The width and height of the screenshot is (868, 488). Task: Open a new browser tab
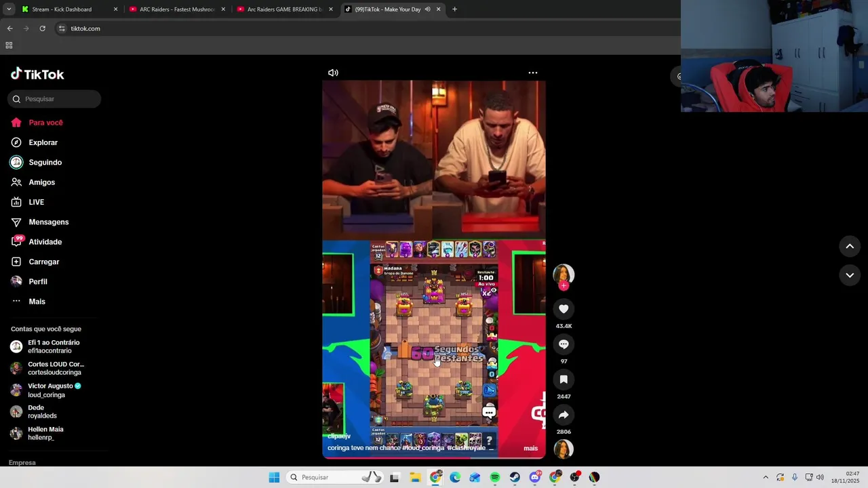[x=454, y=9]
